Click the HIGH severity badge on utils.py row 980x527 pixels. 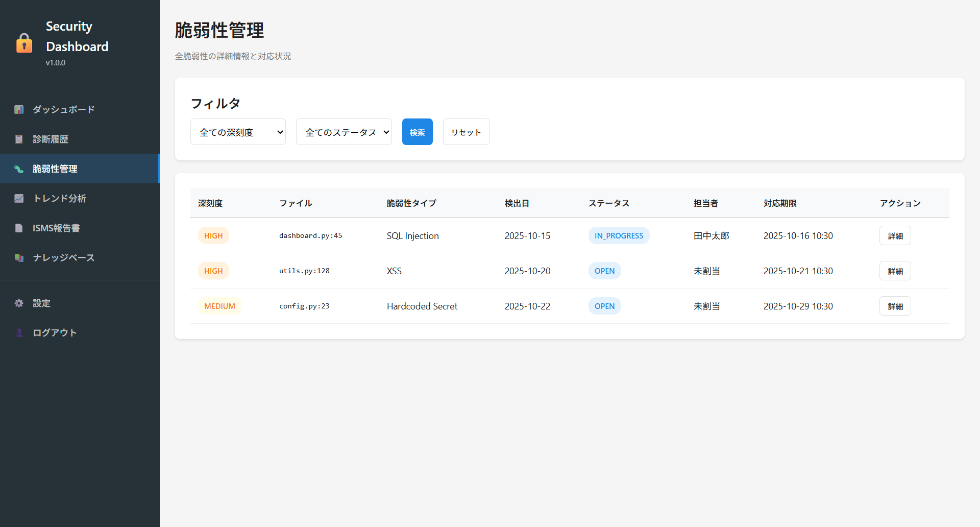[x=213, y=271]
